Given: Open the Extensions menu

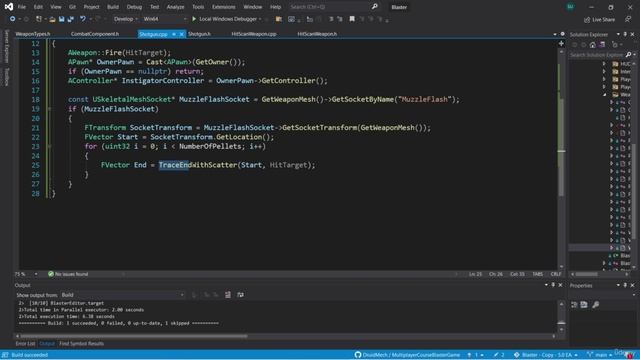Looking at the screenshot, I should pos(224,7).
